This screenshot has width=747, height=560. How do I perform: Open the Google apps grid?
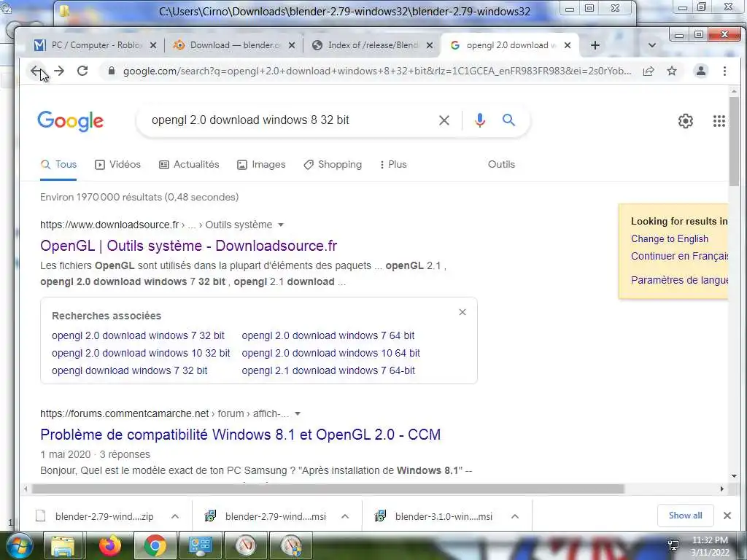click(x=719, y=121)
